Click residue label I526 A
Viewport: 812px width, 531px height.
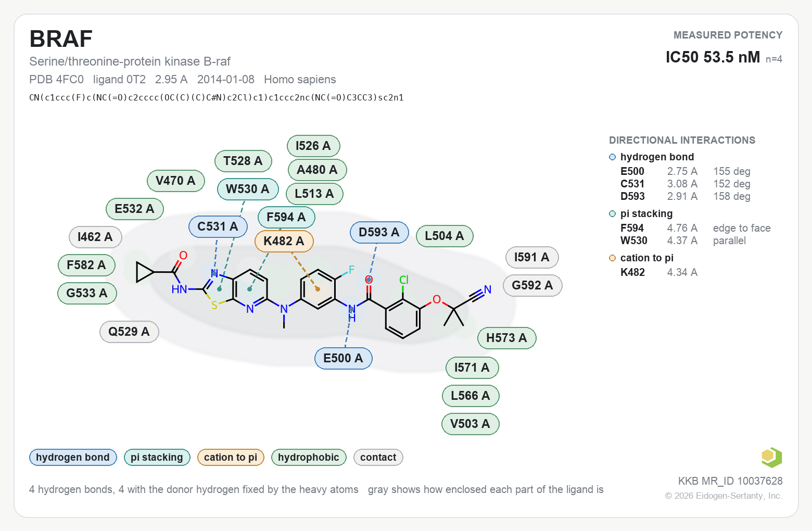click(313, 146)
